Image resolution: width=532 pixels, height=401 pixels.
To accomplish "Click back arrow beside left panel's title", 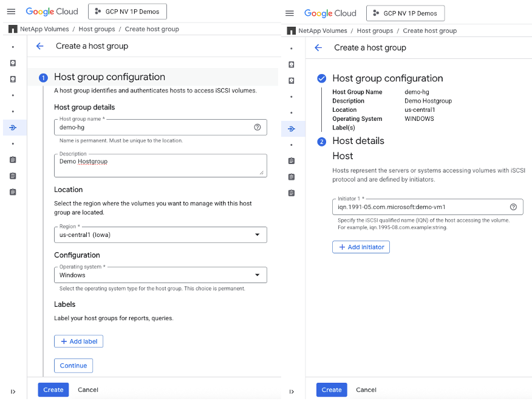I will click(40, 46).
